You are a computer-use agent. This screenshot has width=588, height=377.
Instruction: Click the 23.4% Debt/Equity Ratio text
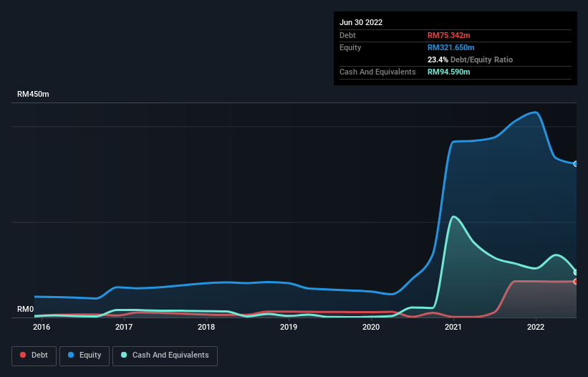tap(470, 59)
